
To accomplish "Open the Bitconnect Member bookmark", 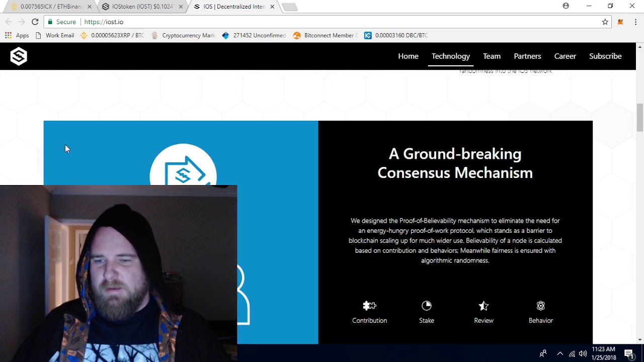I will pos(326,35).
